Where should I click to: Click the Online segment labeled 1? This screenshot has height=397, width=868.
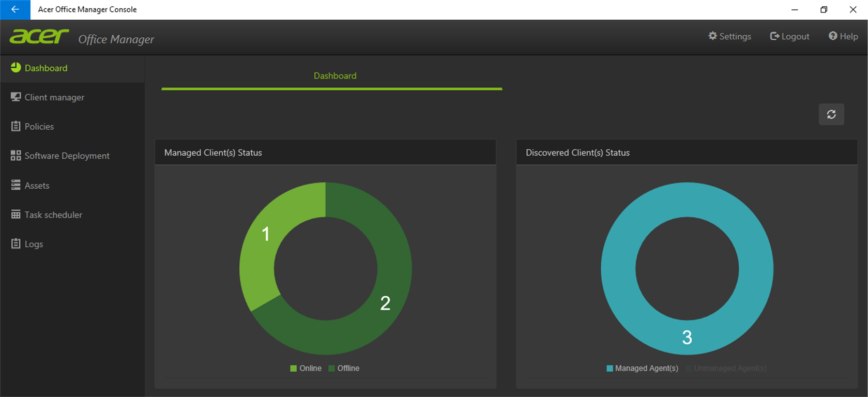click(x=266, y=234)
